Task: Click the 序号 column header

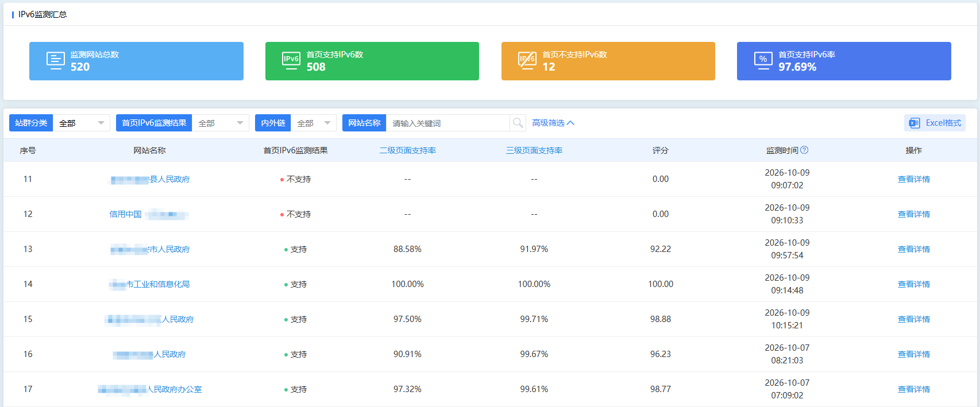Action: 28,150
